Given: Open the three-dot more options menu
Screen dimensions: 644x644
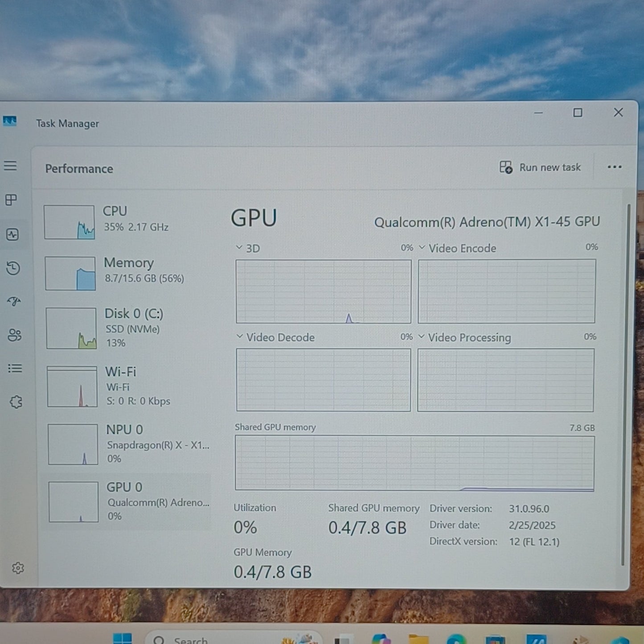Looking at the screenshot, I should 615,167.
